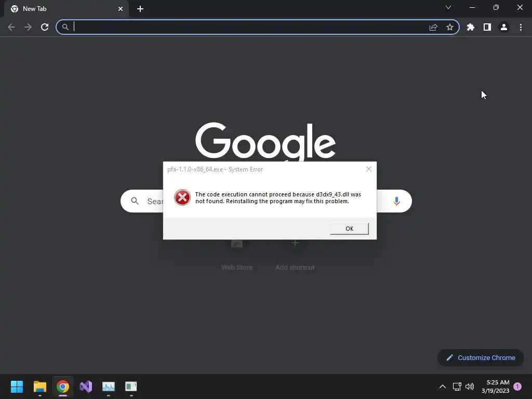Click the voice search microphone icon

[396, 201]
